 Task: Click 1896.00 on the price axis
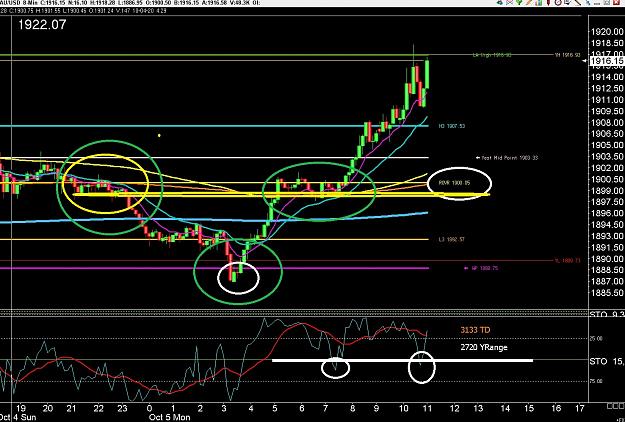pyautogui.click(x=607, y=213)
